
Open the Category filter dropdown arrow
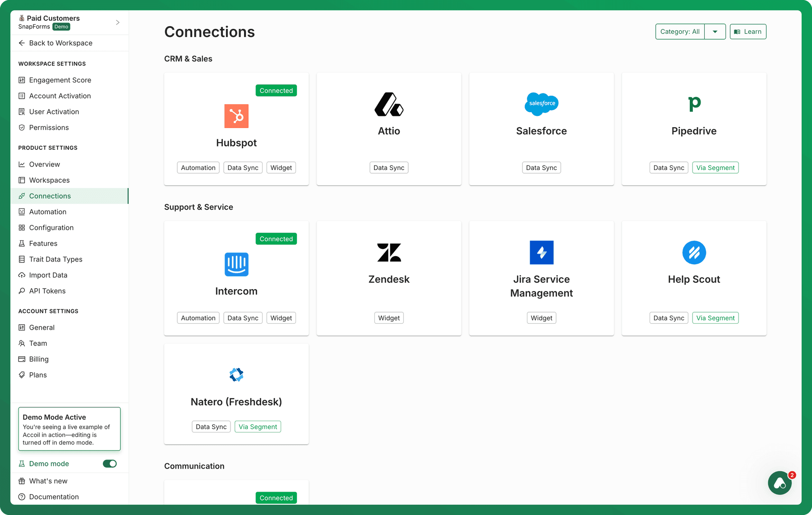(715, 32)
